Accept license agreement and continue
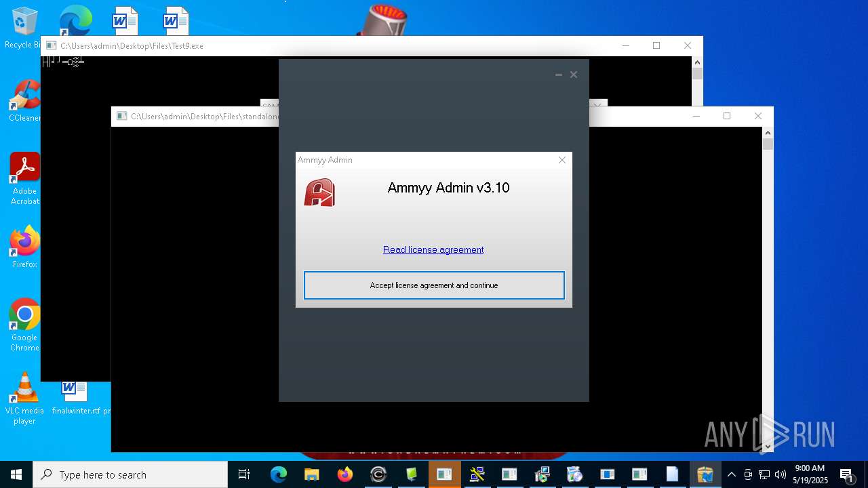Screen dimensions: 868x488 click(x=434, y=285)
